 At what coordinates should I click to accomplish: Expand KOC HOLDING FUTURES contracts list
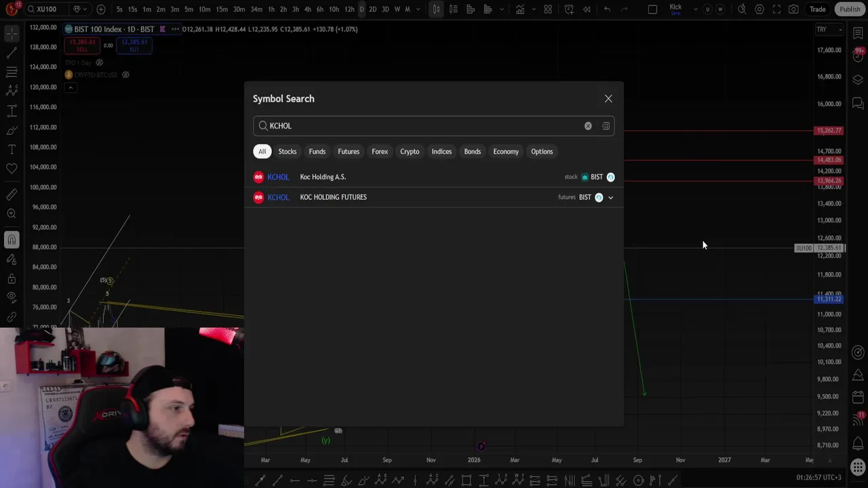click(x=610, y=198)
